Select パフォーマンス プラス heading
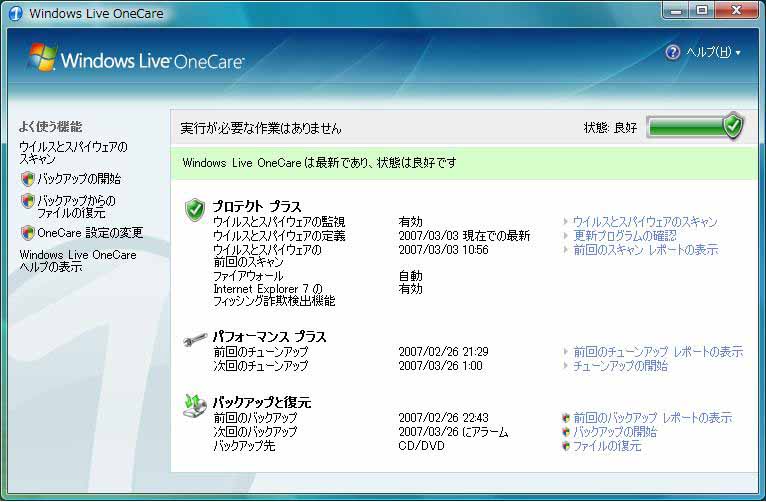This screenshot has height=502, width=766. click(270, 337)
